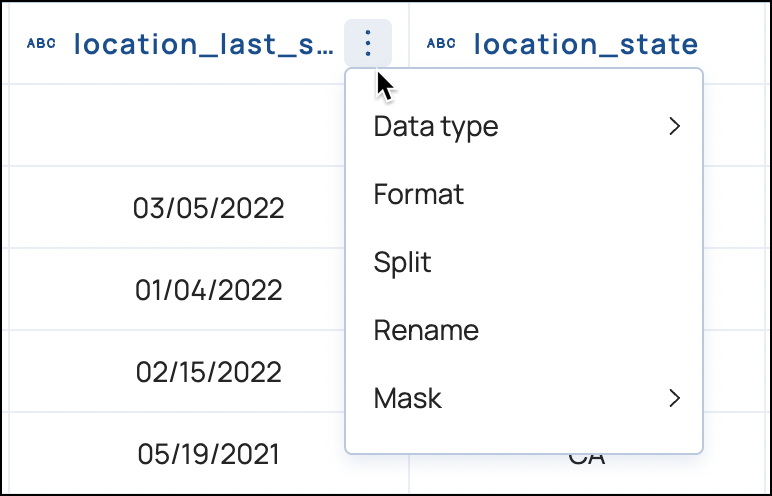Pick Rename in the column menu
This screenshot has width=772, height=496.
coord(426,330)
